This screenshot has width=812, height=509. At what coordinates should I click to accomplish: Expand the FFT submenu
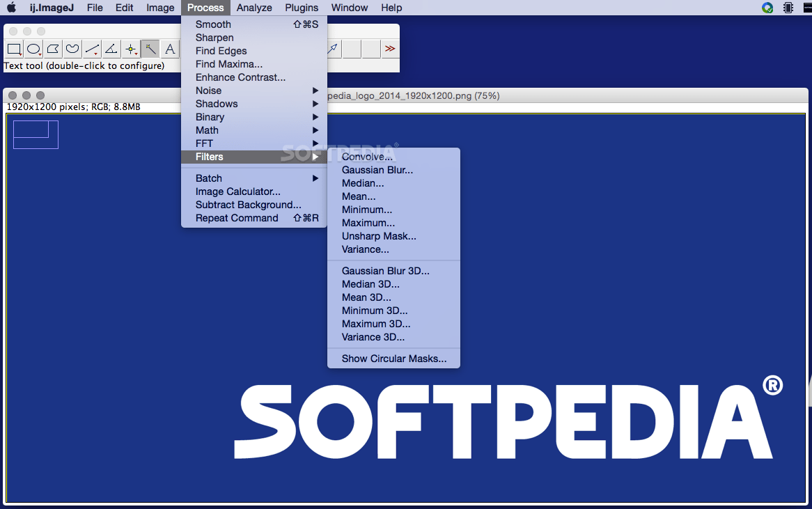tap(254, 143)
